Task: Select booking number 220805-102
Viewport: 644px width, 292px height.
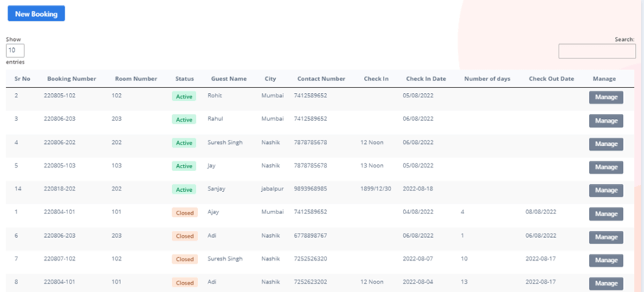Action: pos(60,95)
